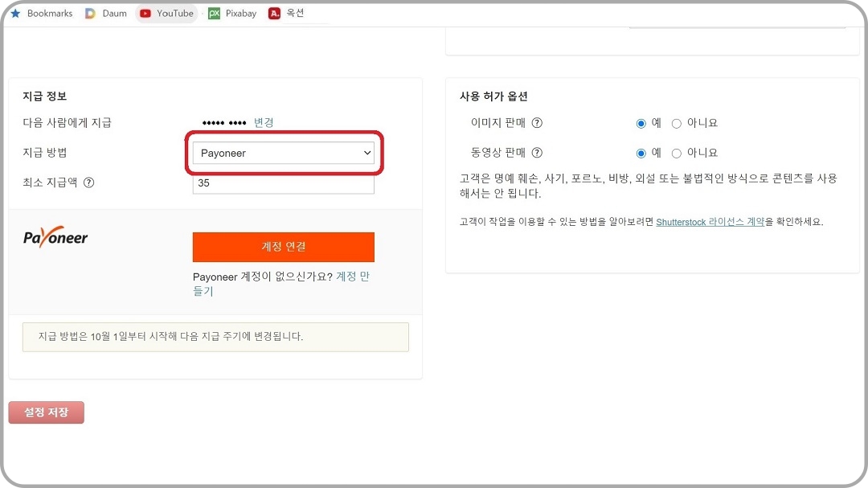868x488 pixels.
Task: Click the 다음 사람에게 지급 label
Action: [x=67, y=122]
